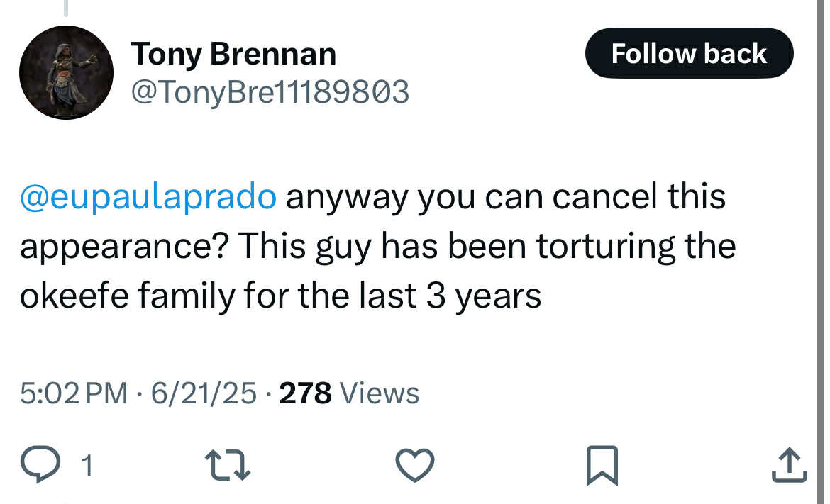Click the words 'anyway you can cancel this'
The height and width of the screenshot is (504, 830).
click(x=506, y=197)
